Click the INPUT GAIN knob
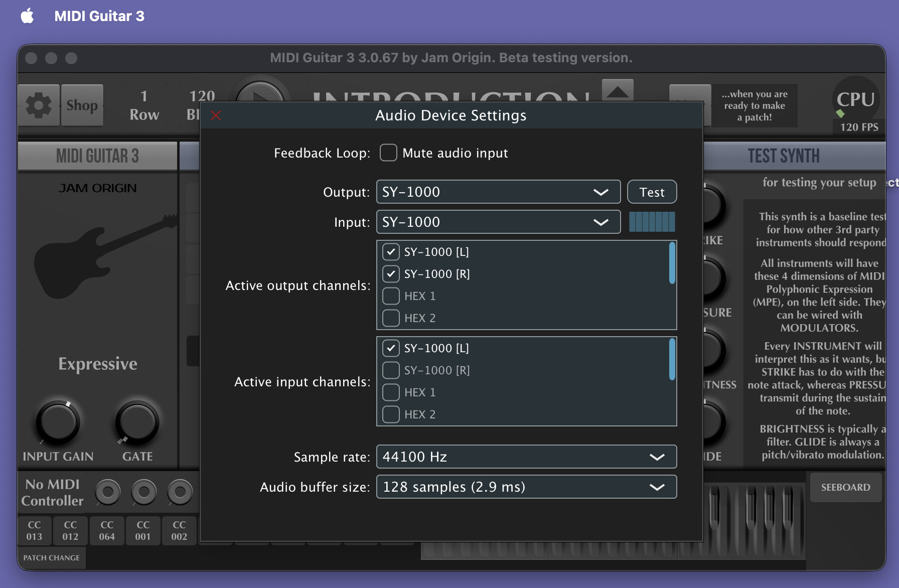Screen dimensions: 899x588 [x=58, y=422]
